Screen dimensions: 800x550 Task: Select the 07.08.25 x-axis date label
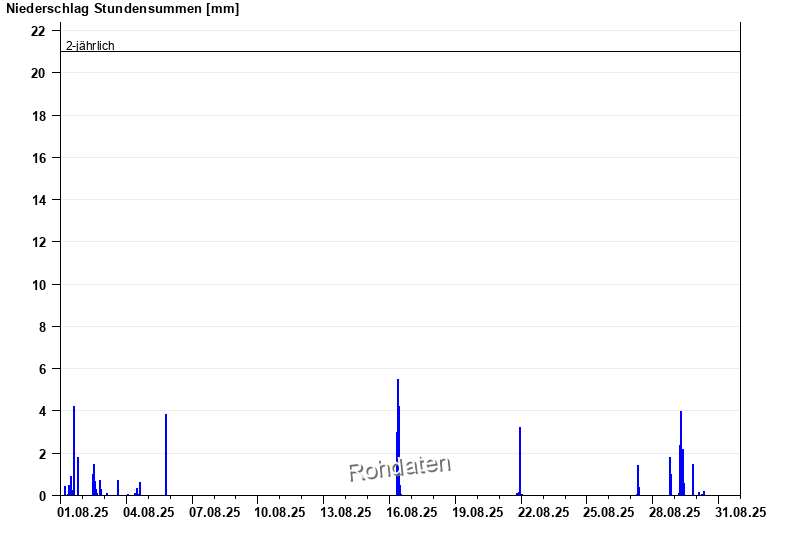tap(215, 512)
